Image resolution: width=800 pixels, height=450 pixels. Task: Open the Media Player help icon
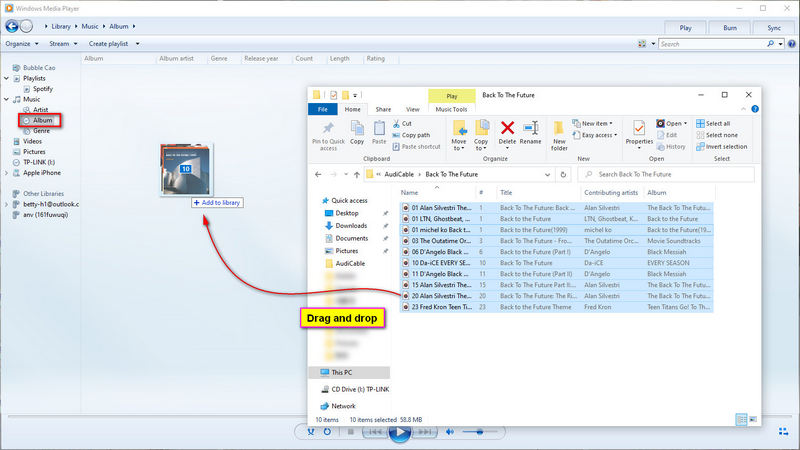click(791, 44)
